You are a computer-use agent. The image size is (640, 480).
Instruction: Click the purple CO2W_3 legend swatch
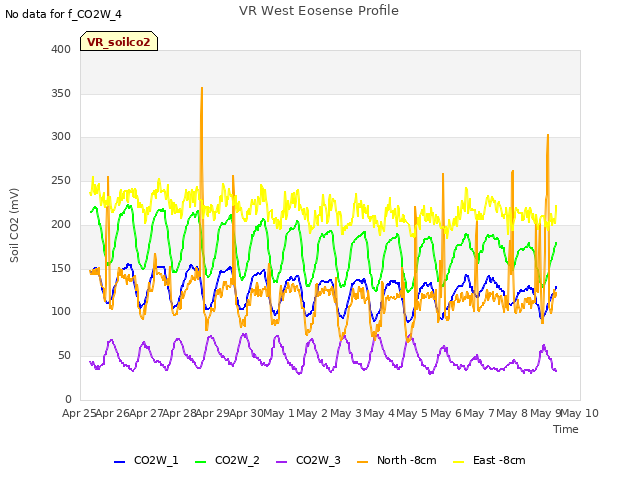coord(282,462)
